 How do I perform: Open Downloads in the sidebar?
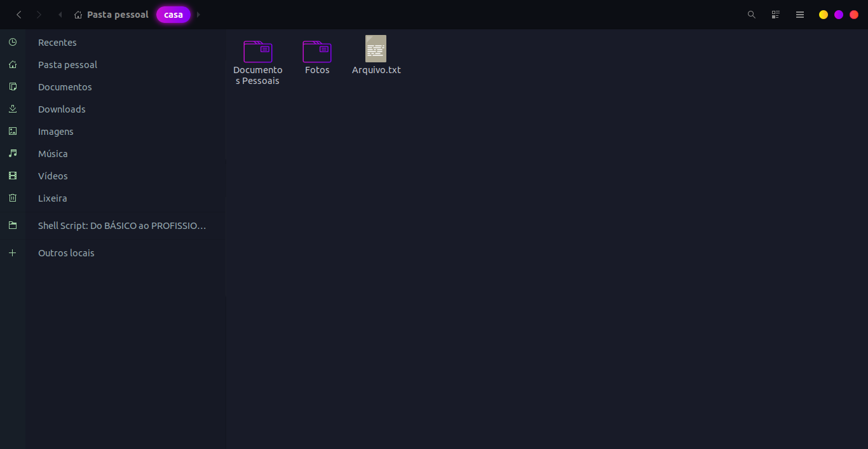[x=62, y=109]
